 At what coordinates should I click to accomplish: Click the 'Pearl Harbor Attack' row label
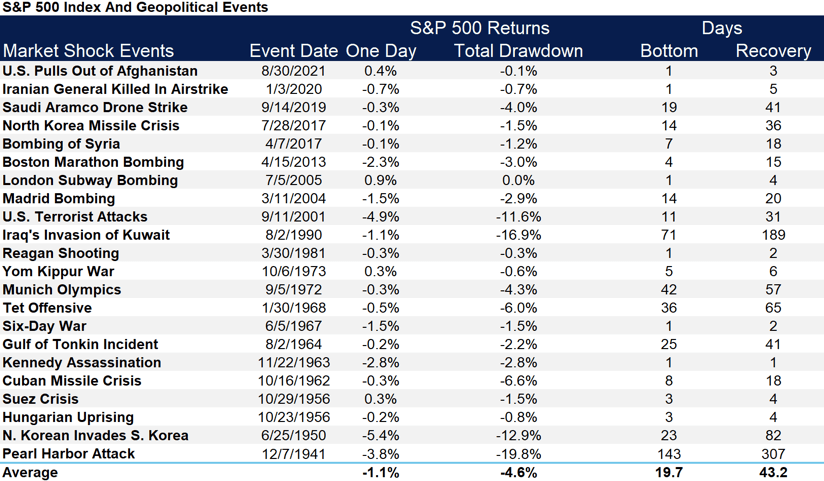[68, 454]
